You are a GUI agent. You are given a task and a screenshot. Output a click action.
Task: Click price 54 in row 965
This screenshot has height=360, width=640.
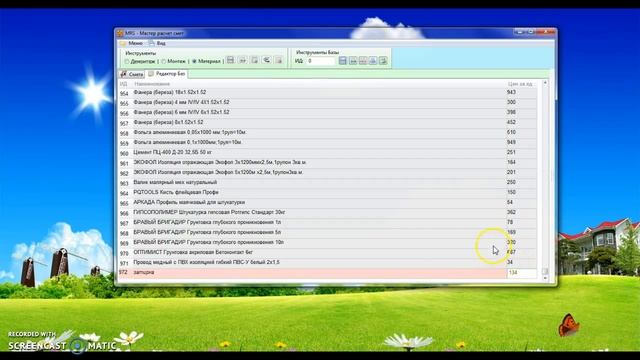pos(510,202)
